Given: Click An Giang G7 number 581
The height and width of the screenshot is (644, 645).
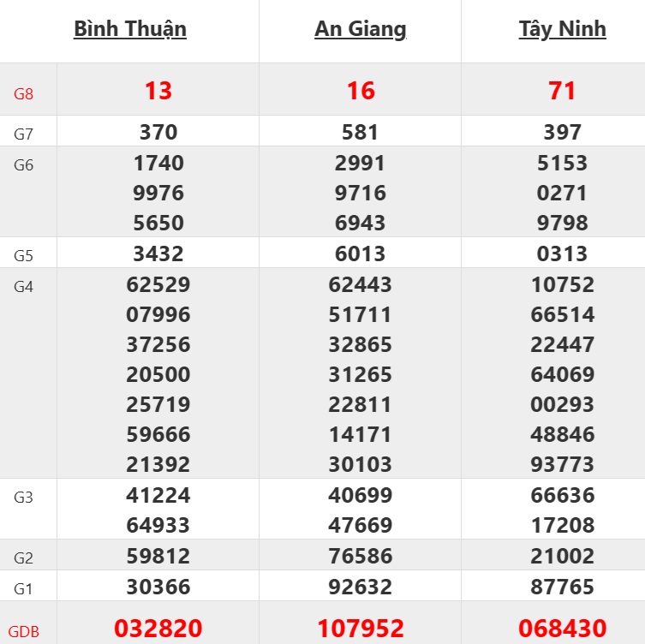Looking at the screenshot, I should click(361, 133).
